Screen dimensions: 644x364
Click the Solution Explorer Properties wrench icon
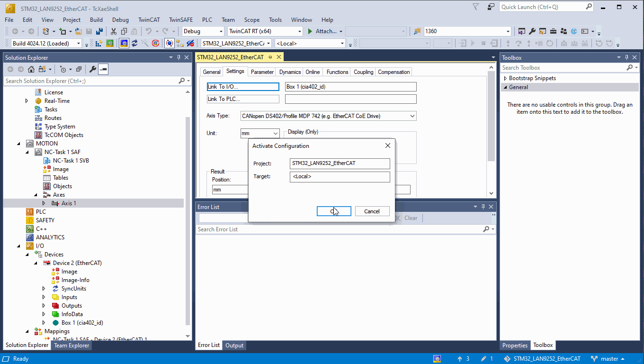93,69
